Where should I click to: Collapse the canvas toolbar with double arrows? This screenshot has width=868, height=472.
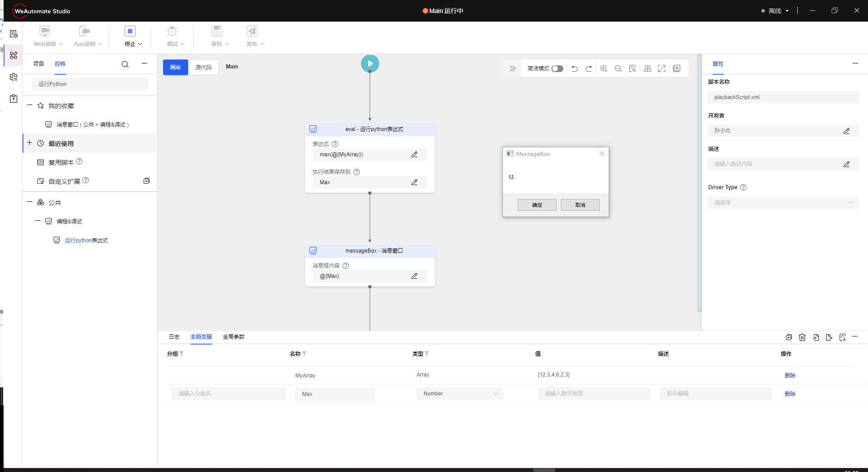tap(512, 68)
